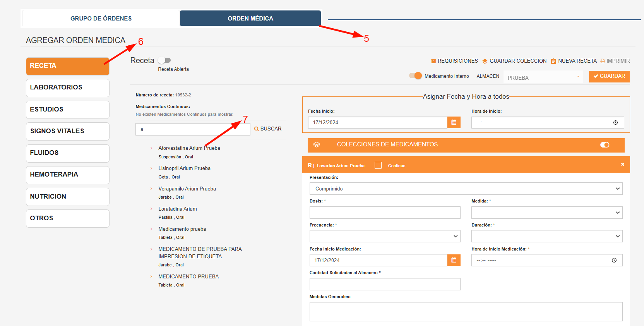The height and width of the screenshot is (326, 644).
Task: Click the GUARDAR button
Action: click(x=609, y=76)
